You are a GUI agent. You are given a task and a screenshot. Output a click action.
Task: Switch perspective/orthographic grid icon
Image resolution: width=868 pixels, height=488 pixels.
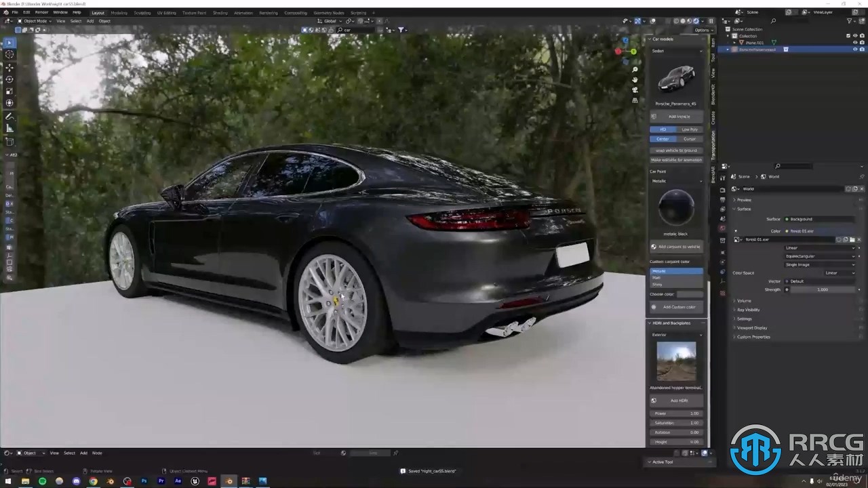click(635, 100)
